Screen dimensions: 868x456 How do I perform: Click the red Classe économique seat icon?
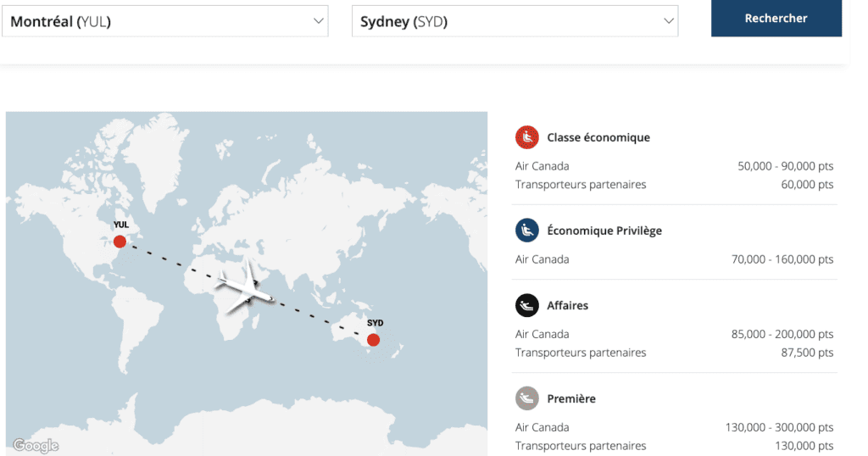[527, 136]
